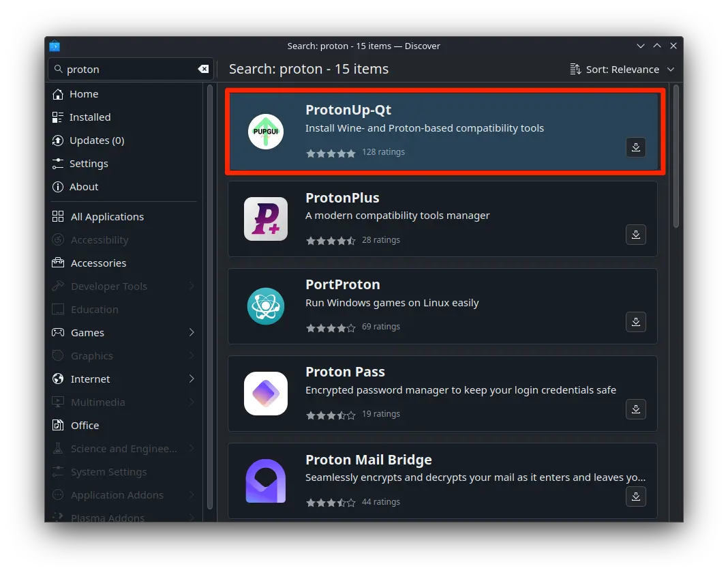This screenshot has width=728, height=575.
Task: Click the 44 ratings text
Action: coord(381,502)
